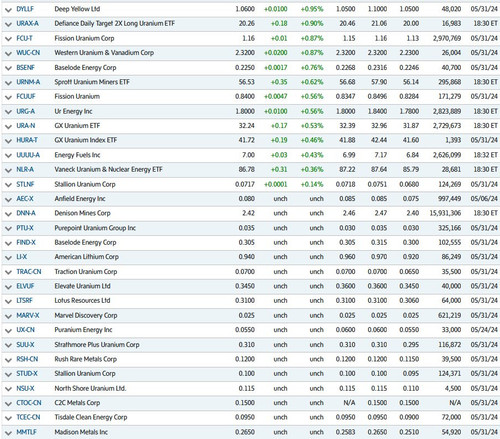This screenshot has width=500, height=439.
Task: Expand the FCU-T row chevron
Action: pos(9,39)
